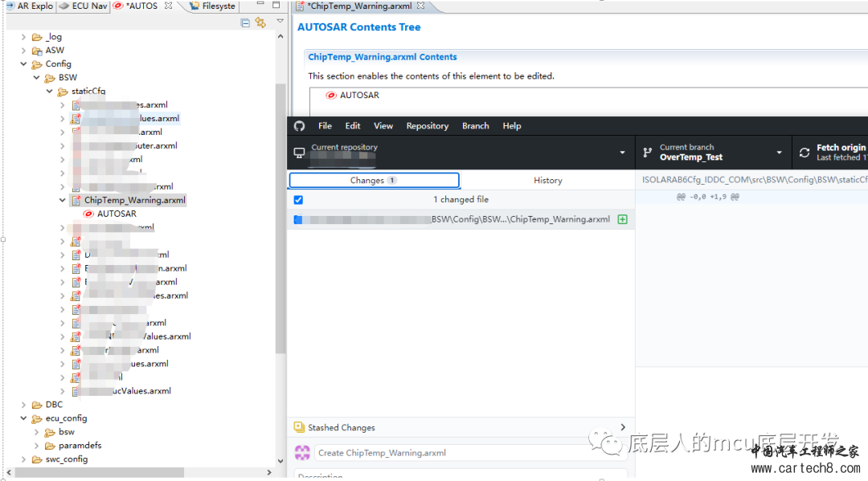The image size is (868, 481).
Task: Click the Fetch origin sync icon
Action: [805, 153]
